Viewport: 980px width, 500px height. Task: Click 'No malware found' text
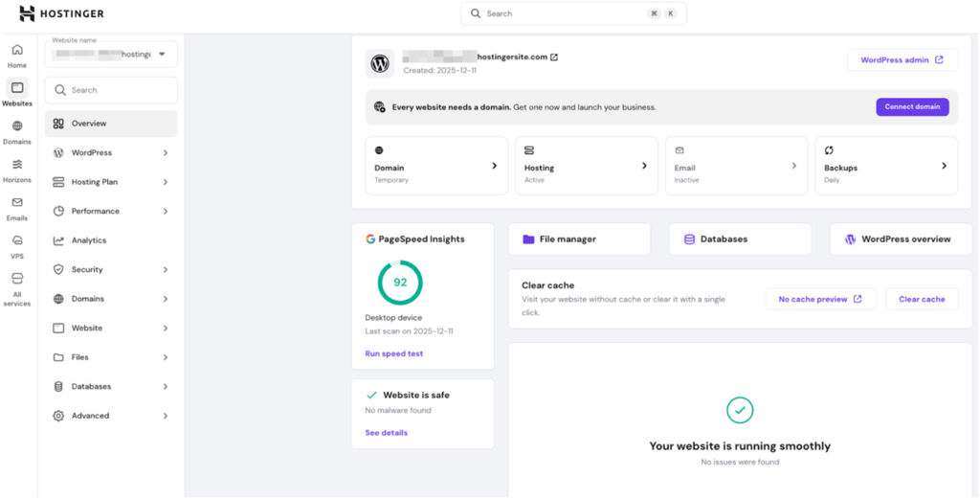point(398,411)
